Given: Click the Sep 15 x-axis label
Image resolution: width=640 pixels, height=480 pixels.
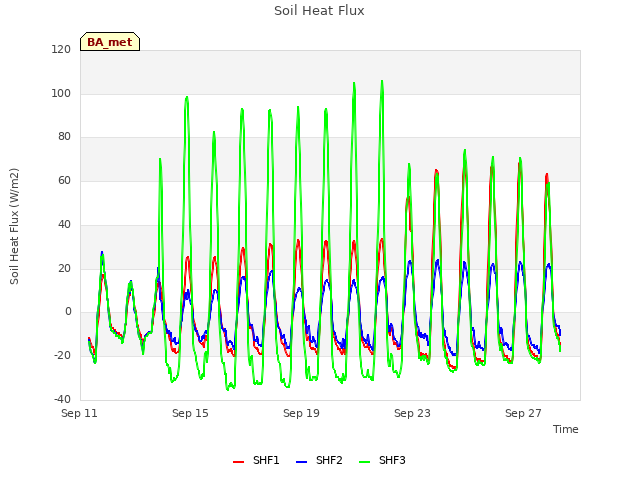Looking at the screenshot, I should (x=190, y=413).
